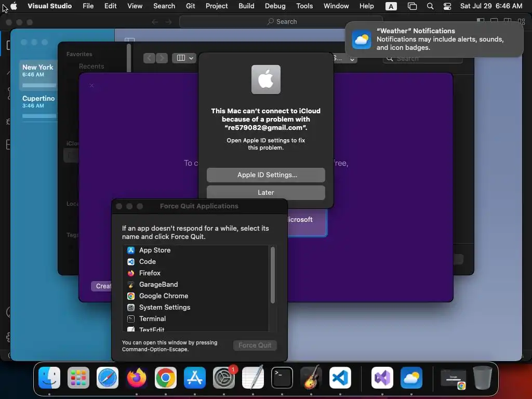
Task: Select Firefox in Force Quit list
Action: (x=196, y=273)
